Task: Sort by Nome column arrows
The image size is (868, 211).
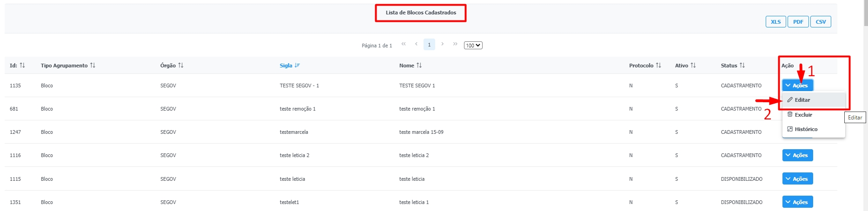Action: click(419, 66)
